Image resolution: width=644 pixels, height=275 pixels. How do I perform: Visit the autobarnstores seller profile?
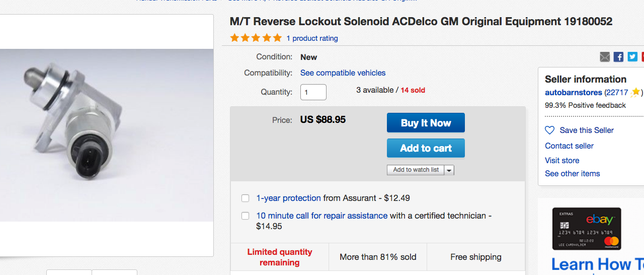point(573,93)
